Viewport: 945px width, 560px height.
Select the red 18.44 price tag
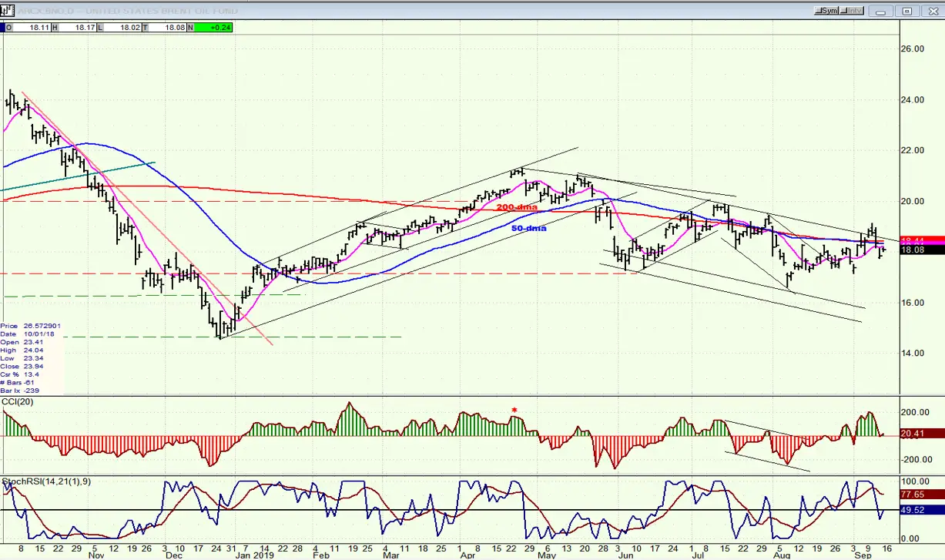pyautogui.click(x=923, y=240)
